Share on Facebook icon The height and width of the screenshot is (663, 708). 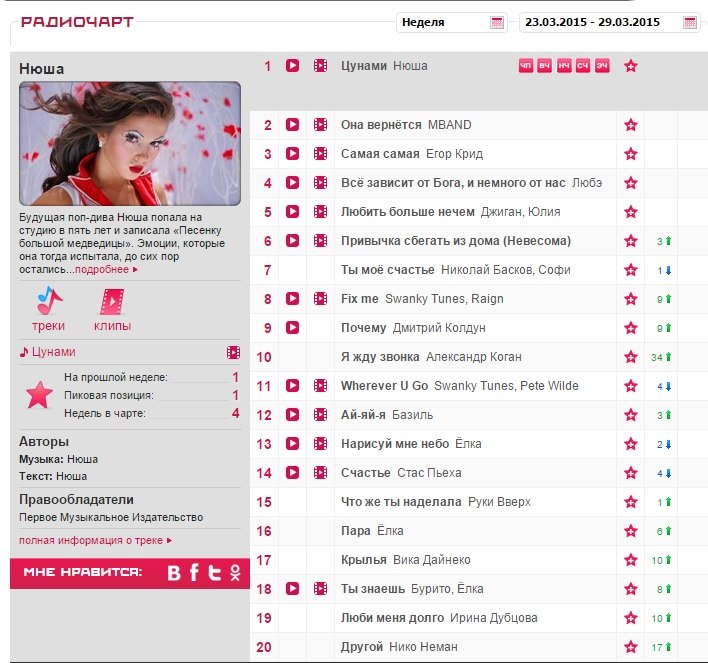(194, 573)
